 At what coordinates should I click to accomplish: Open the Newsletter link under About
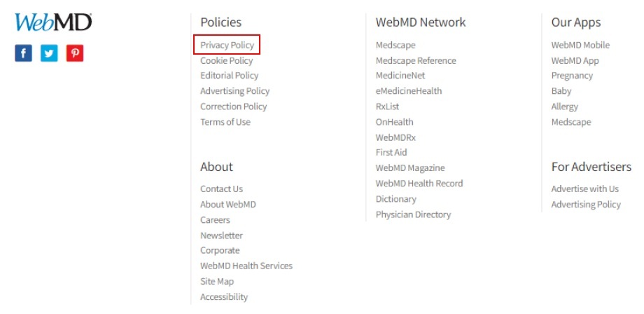(221, 235)
